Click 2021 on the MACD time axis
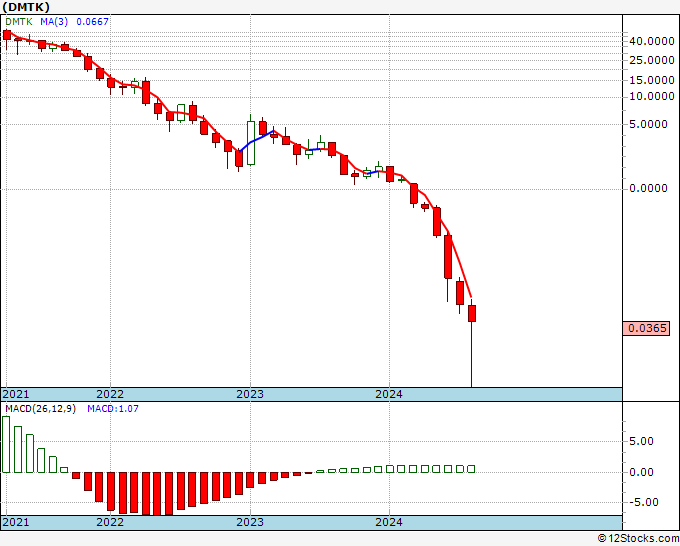 pyautogui.click(x=16, y=522)
